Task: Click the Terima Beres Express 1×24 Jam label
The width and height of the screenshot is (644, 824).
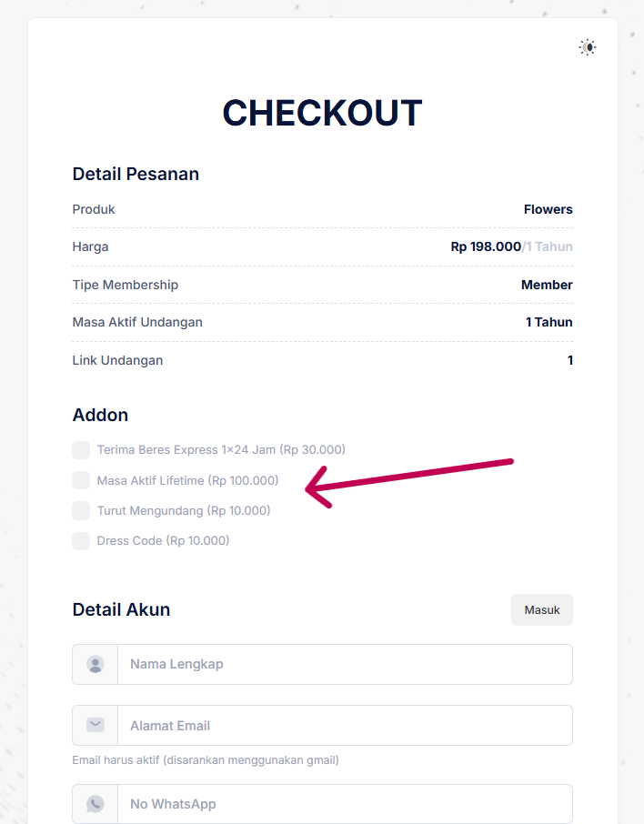Action: coord(221,449)
